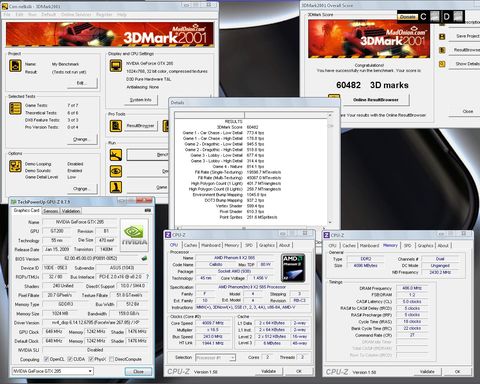Click the Benchmark run icon in the Run group
Screen dimensions: 480x384
point(116,155)
